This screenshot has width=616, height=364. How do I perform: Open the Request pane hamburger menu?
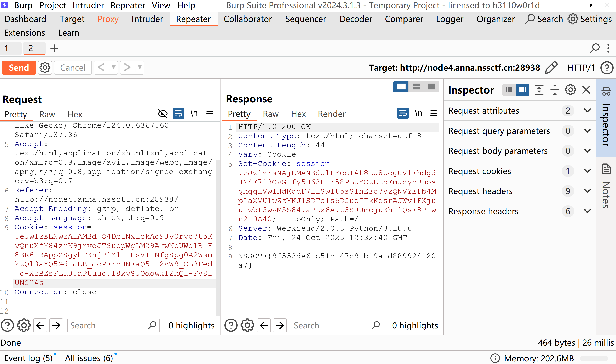(210, 114)
